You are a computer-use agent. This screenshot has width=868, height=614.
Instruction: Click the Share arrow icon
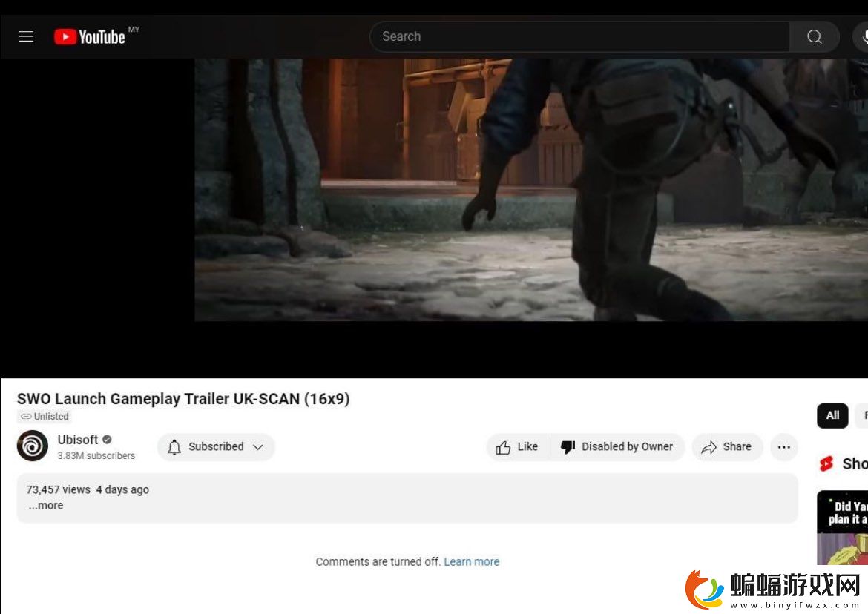(709, 447)
